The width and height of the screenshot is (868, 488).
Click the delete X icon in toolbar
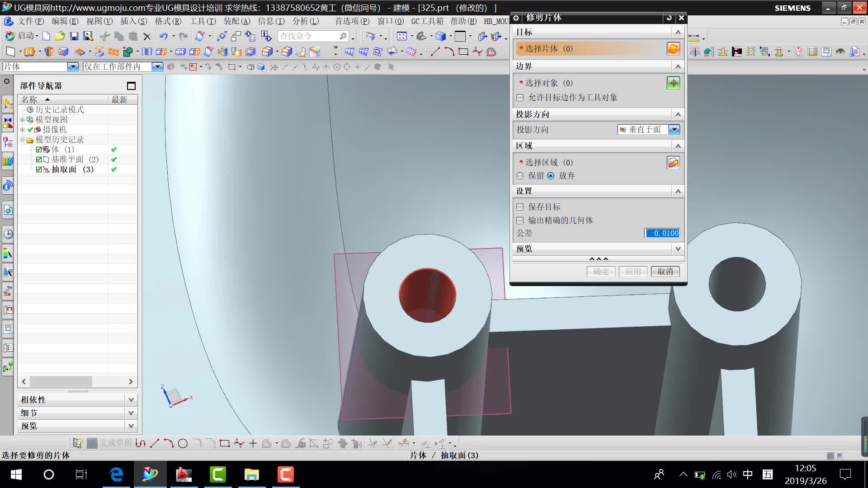coord(147,36)
